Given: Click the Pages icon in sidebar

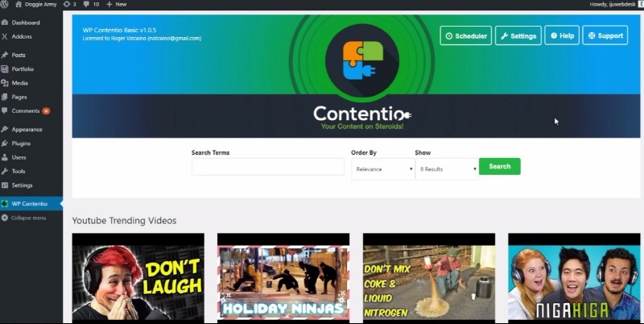Looking at the screenshot, I should 5,97.
